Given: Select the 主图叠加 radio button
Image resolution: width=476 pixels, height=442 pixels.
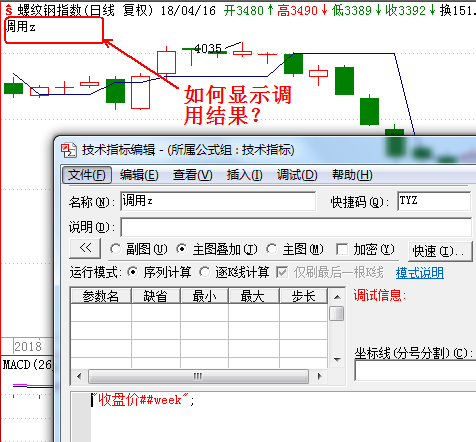Looking at the screenshot, I should pos(182,249).
